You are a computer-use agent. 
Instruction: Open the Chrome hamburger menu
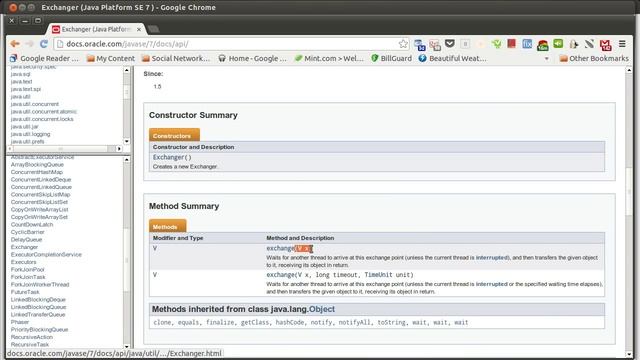pos(622,44)
